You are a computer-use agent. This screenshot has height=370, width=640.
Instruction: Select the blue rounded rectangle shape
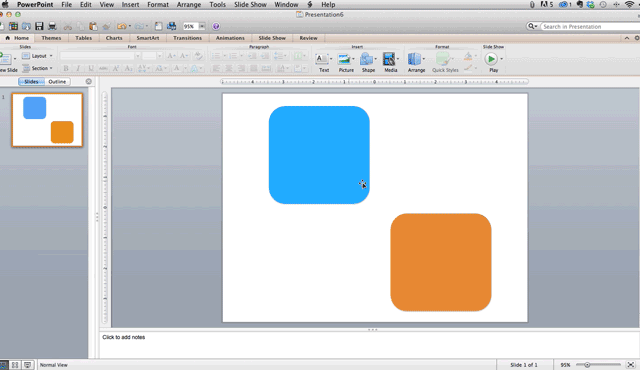click(319, 155)
